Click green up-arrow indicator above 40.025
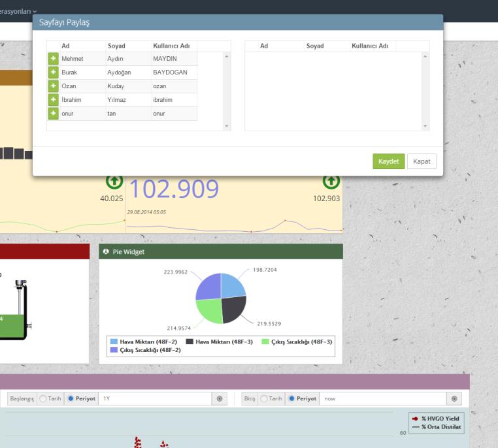 (x=114, y=182)
